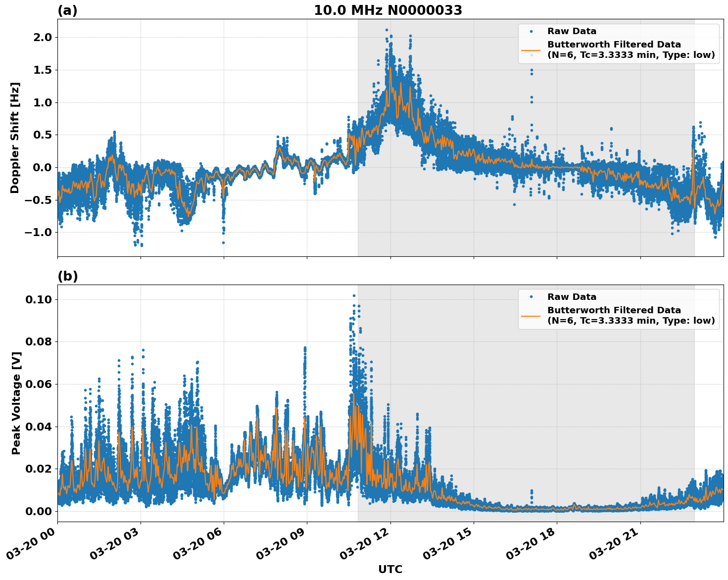Select the panel label (b)

pos(68,276)
